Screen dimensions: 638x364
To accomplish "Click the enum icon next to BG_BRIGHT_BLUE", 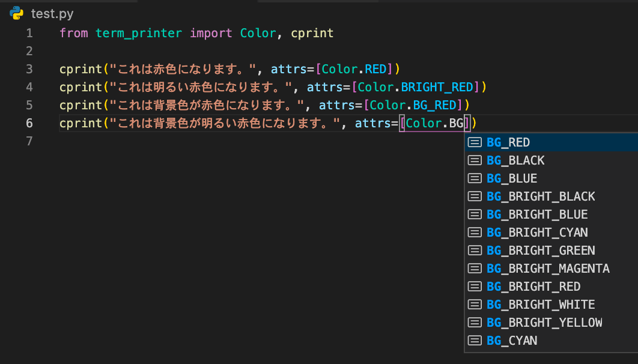I will pos(475,214).
